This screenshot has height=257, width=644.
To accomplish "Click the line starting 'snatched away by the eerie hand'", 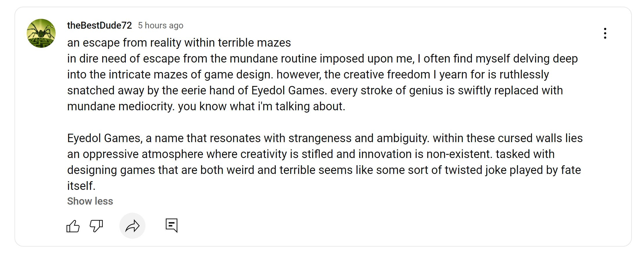I will click(x=315, y=91).
